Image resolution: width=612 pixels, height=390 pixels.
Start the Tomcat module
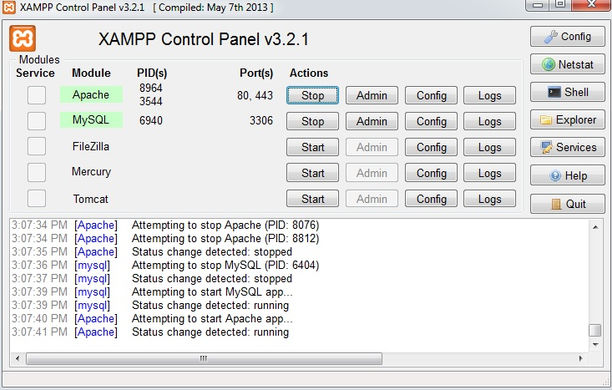pos(312,199)
